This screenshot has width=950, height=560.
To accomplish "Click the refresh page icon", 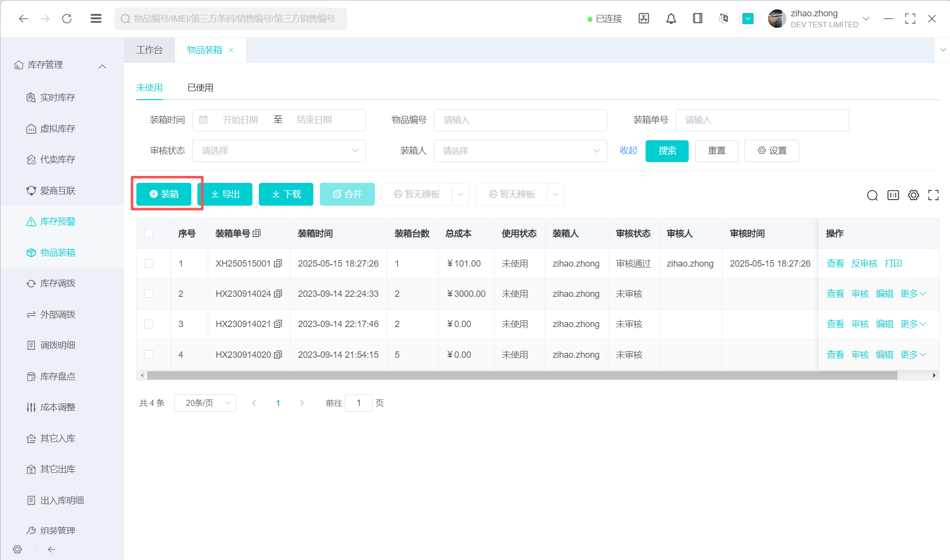I will coord(67,19).
